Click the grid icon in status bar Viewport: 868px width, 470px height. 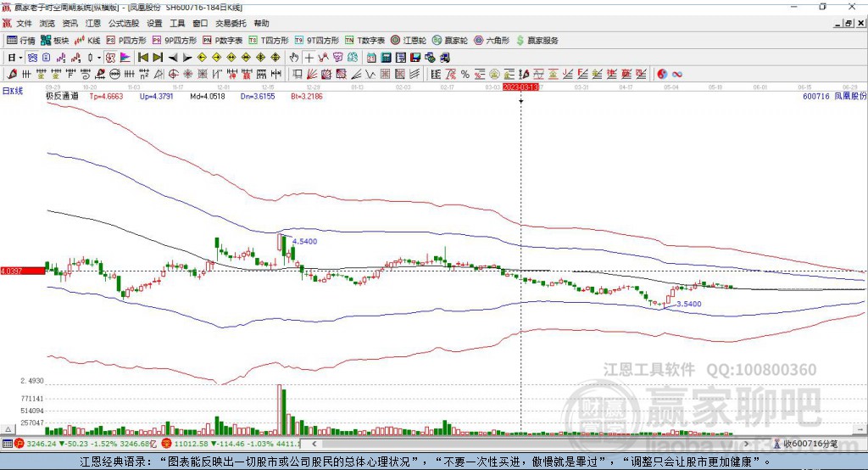click(x=7, y=444)
